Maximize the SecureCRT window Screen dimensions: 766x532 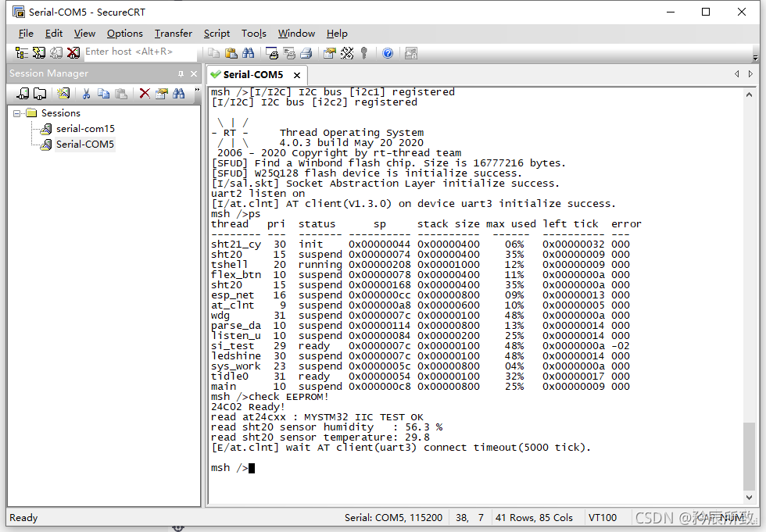click(706, 12)
